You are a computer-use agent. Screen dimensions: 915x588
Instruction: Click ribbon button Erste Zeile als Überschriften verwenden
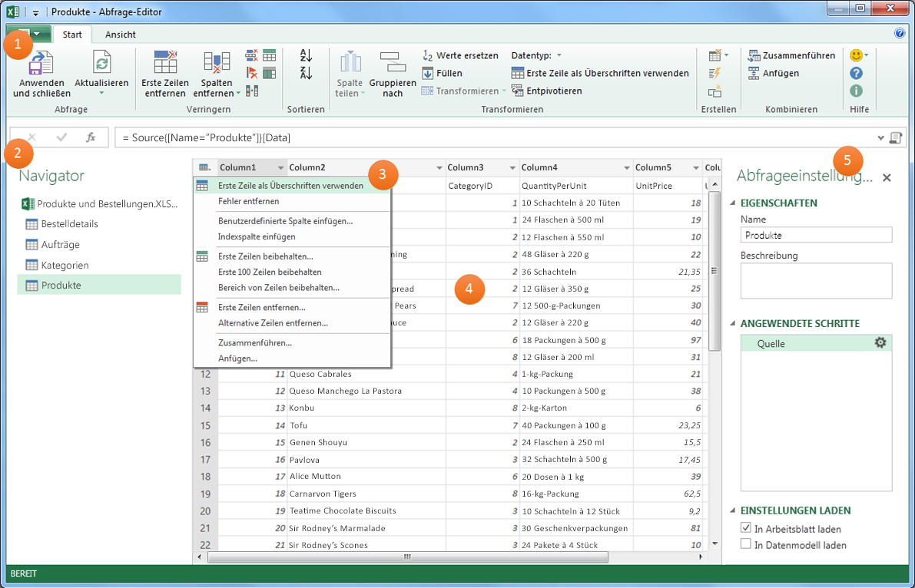tap(601, 73)
